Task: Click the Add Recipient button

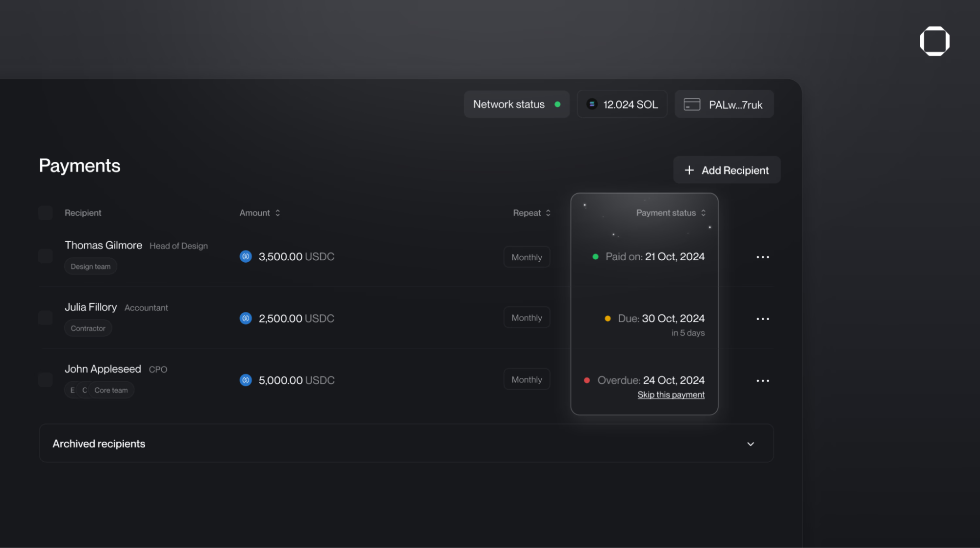Action: tap(727, 170)
